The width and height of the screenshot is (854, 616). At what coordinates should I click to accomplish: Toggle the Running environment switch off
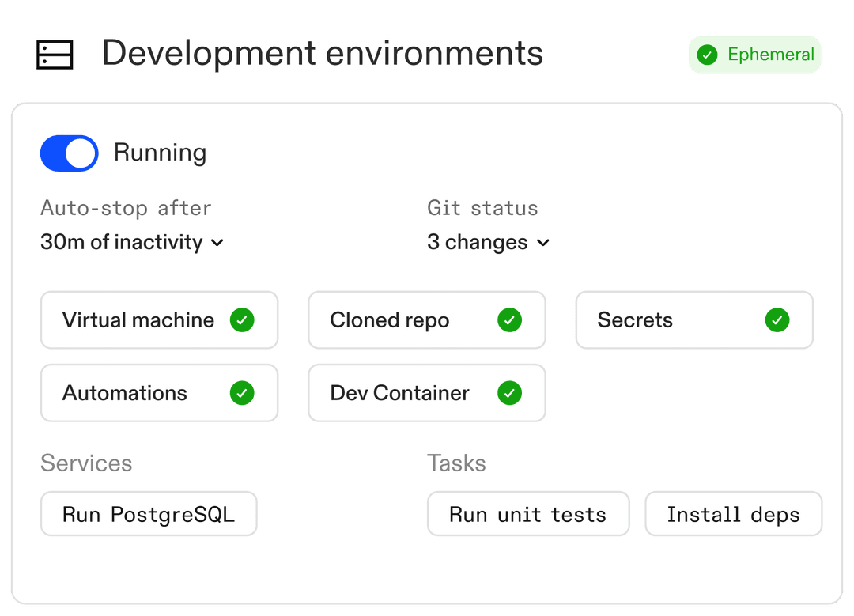coord(70,153)
